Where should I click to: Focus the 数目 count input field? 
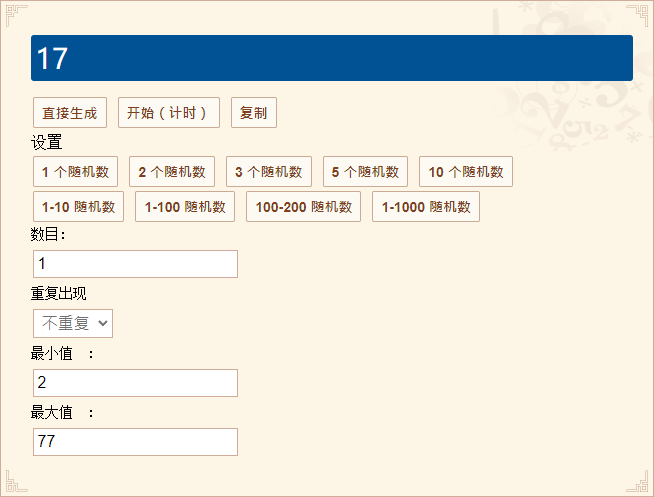click(x=135, y=264)
